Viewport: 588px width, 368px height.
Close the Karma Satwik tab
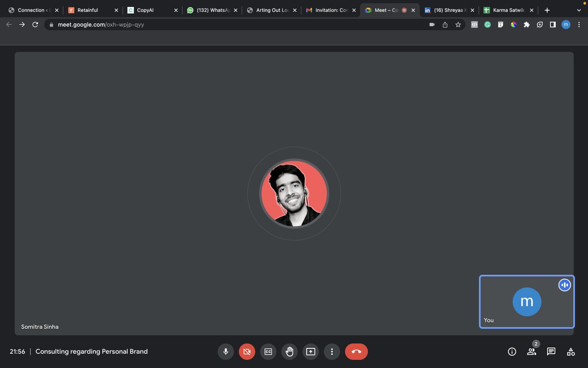pos(532,10)
